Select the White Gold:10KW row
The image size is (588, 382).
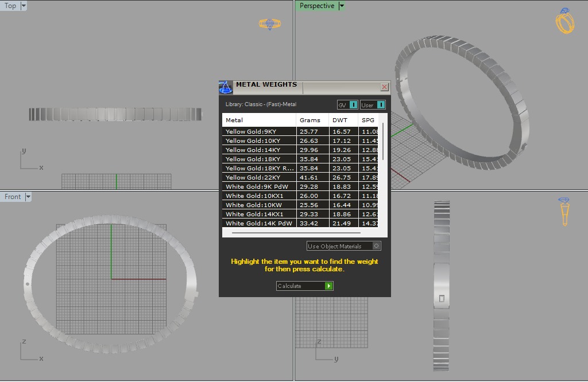[300, 205]
